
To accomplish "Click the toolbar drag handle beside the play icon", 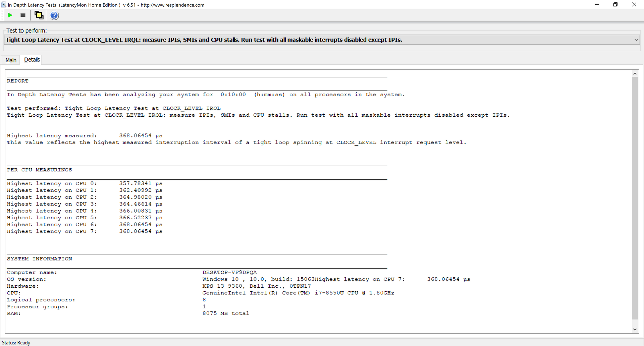I will tap(2, 15).
